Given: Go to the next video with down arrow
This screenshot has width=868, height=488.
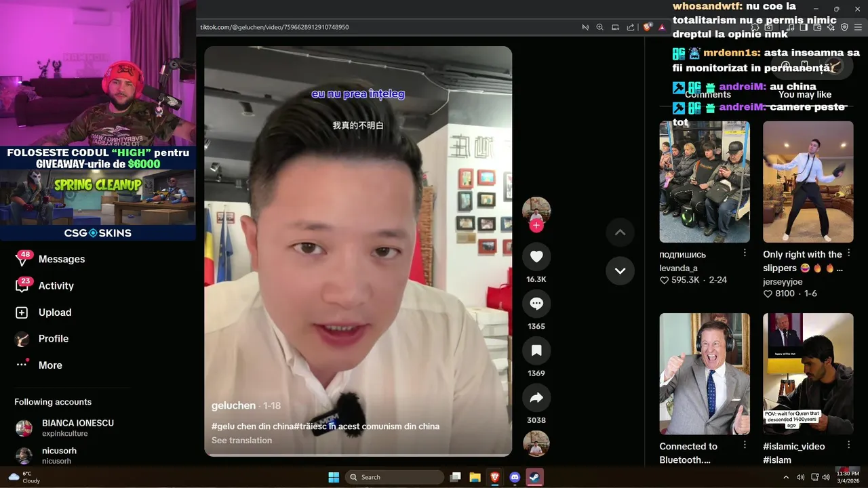Looking at the screenshot, I should (x=620, y=270).
